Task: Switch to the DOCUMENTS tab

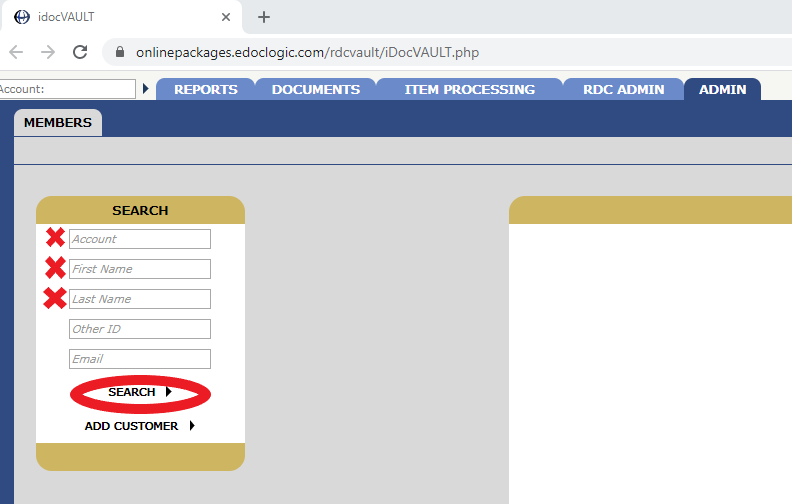Action: tap(316, 89)
